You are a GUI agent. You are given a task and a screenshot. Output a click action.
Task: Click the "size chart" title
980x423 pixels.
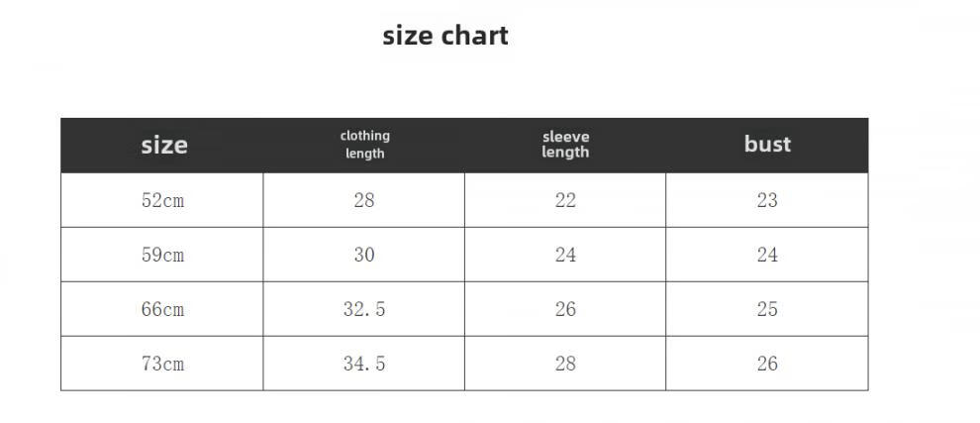(445, 36)
